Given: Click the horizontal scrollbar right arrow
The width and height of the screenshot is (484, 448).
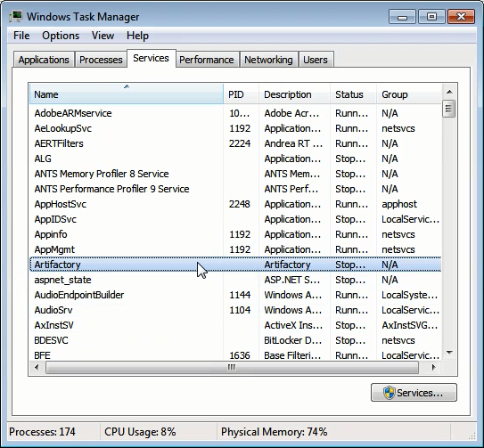Looking at the screenshot, I should tap(434, 367).
